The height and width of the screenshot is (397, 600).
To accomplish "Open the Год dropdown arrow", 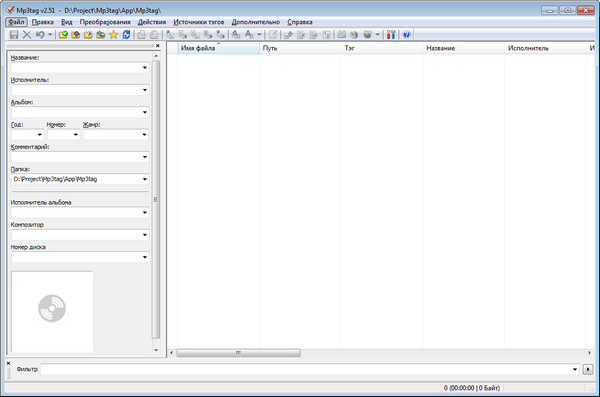I will pos(39,135).
